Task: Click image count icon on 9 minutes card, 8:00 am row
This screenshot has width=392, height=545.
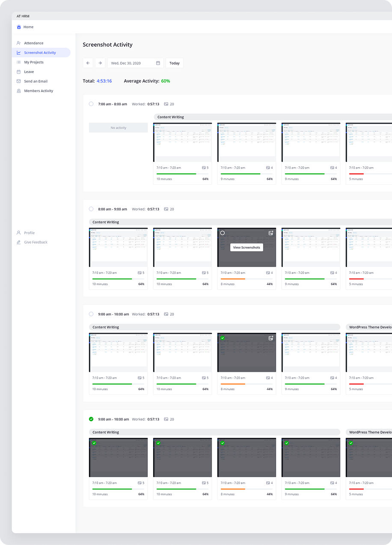Action: click(x=332, y=272)
